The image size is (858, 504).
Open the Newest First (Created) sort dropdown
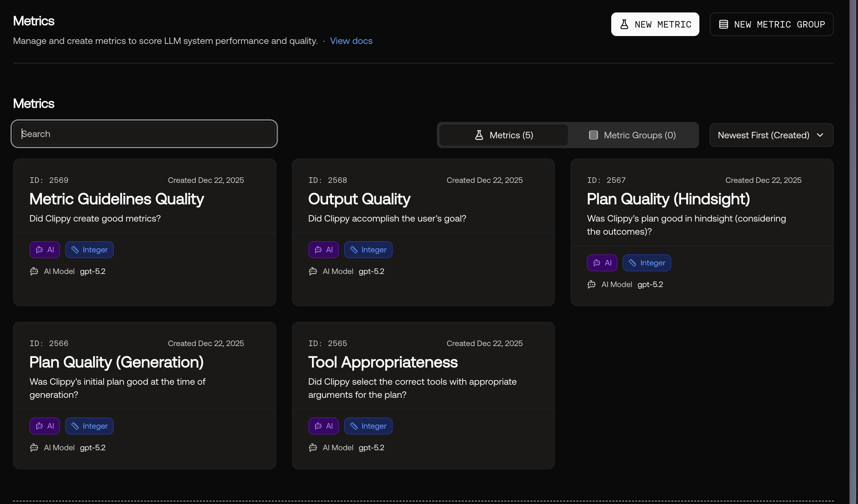(771, 135)
